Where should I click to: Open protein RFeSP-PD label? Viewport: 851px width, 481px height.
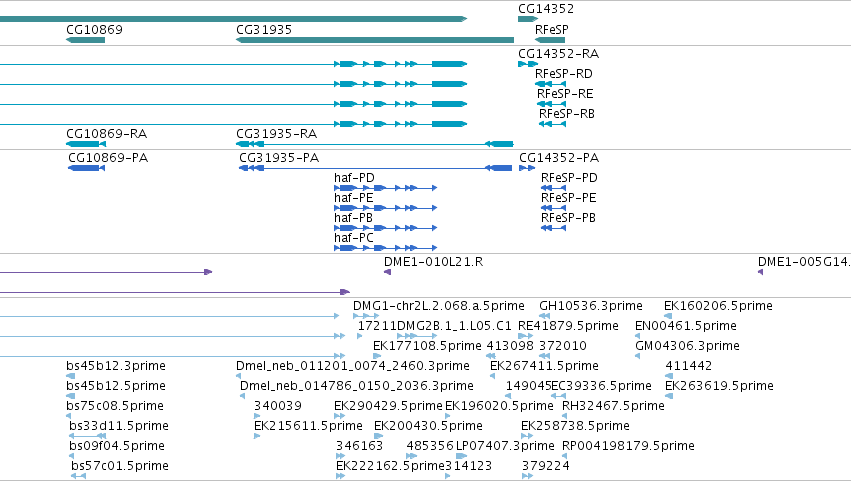pos(569,178)
